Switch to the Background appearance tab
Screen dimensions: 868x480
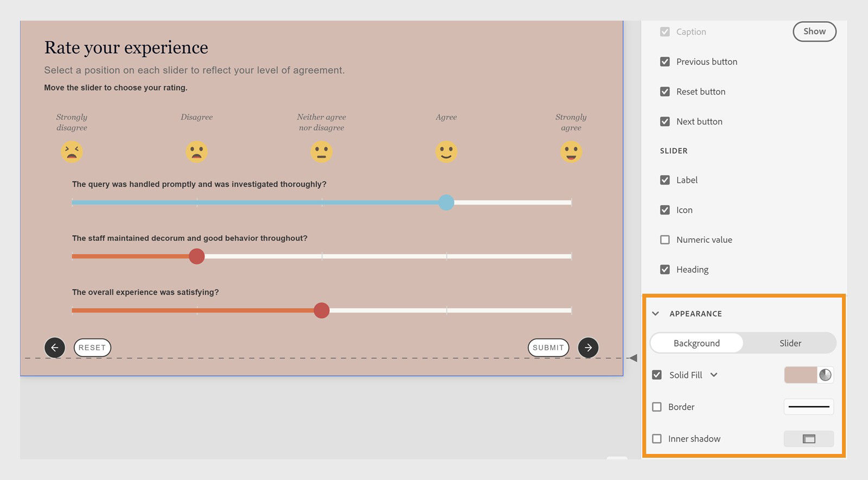pyautogui.click(x=697, y=343)
